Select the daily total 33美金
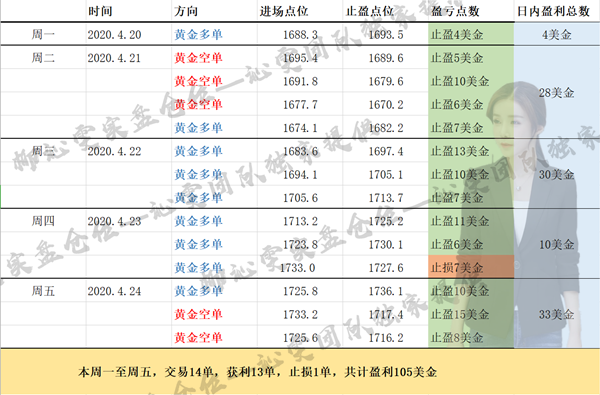 click(556, 315)
